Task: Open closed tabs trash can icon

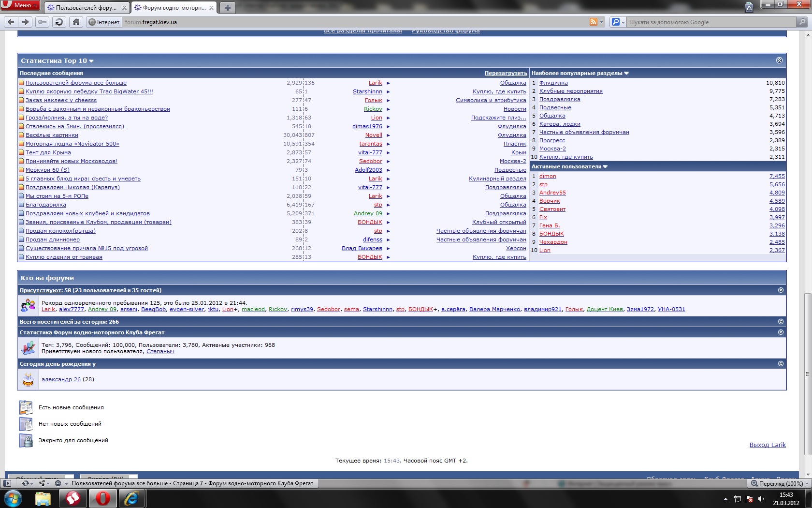Action: click(x=749, y=7)
